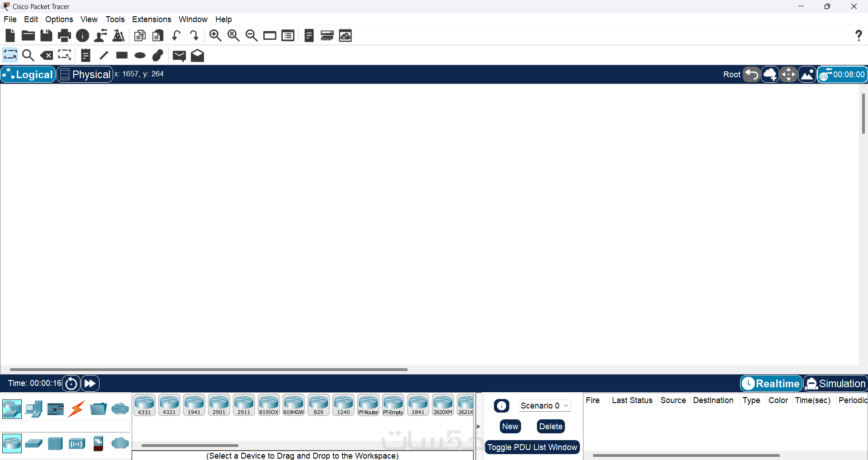Zoom out of the workspace
The height and width of the screenshot is (460, 868).
(251, 35)
